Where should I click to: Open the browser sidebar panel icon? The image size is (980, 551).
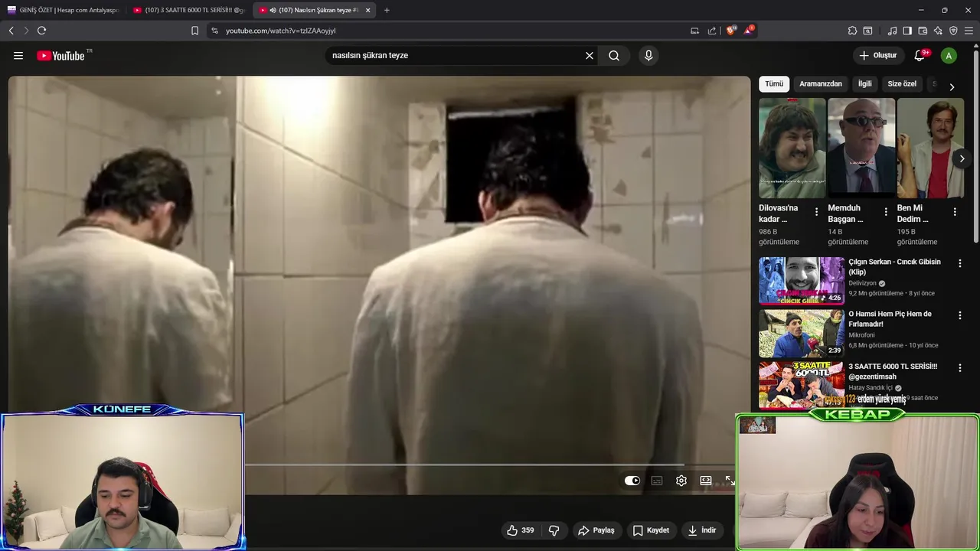(x=907, y=31)
